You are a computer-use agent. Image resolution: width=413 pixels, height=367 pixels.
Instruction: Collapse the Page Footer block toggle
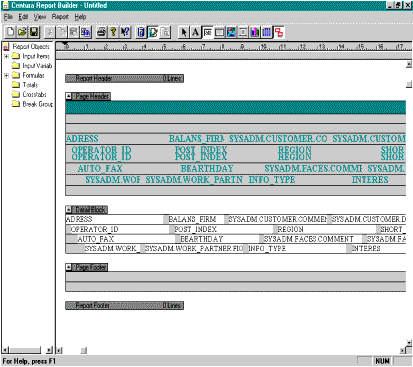[x=69, y=267]
